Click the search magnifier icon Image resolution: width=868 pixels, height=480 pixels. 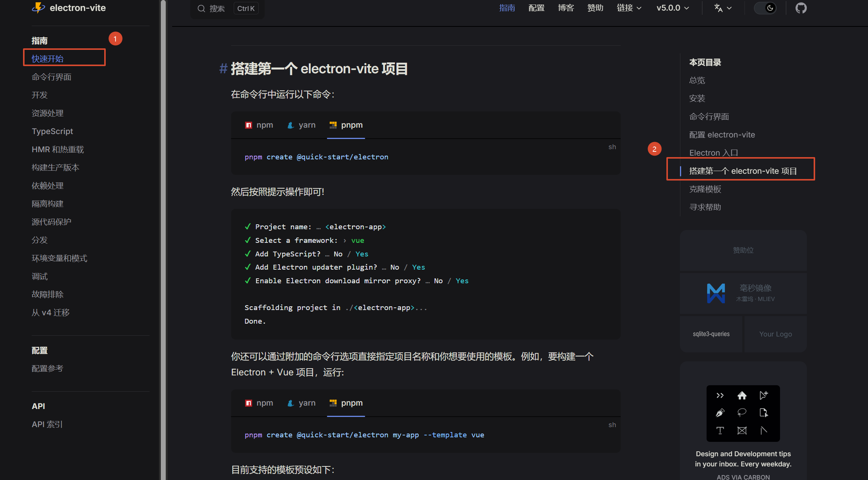(x=201, y=8)
